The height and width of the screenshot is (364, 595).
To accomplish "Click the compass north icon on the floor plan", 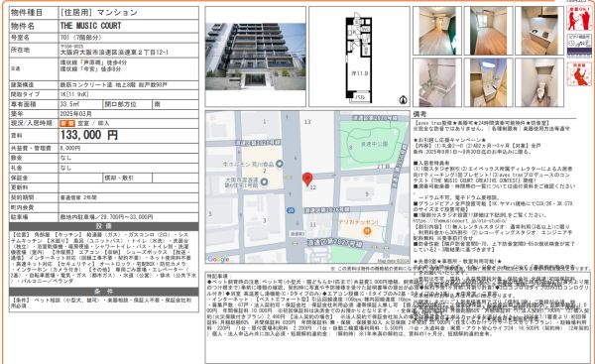I will point(403,100).
